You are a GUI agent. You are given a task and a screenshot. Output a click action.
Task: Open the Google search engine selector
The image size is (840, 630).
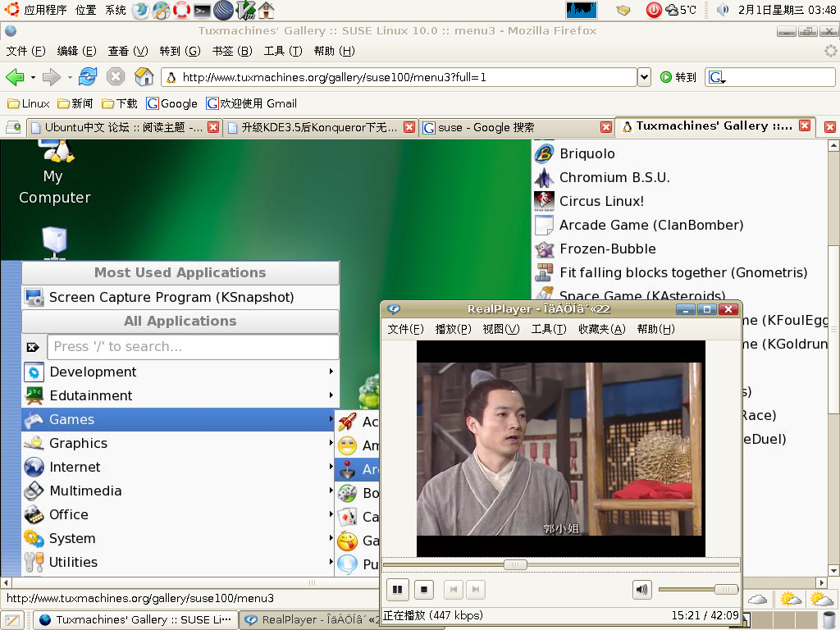pos(717,78)
